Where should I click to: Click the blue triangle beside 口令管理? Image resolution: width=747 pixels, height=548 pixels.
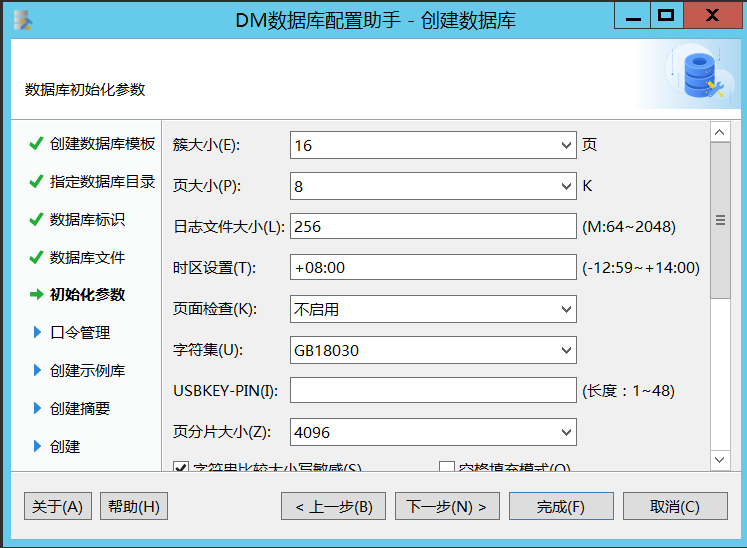37,332
